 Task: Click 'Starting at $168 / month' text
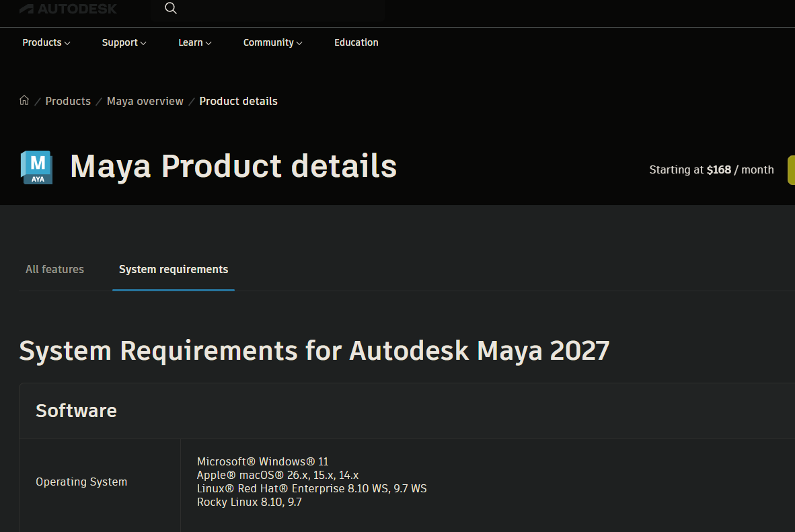[x=712, y=170]
